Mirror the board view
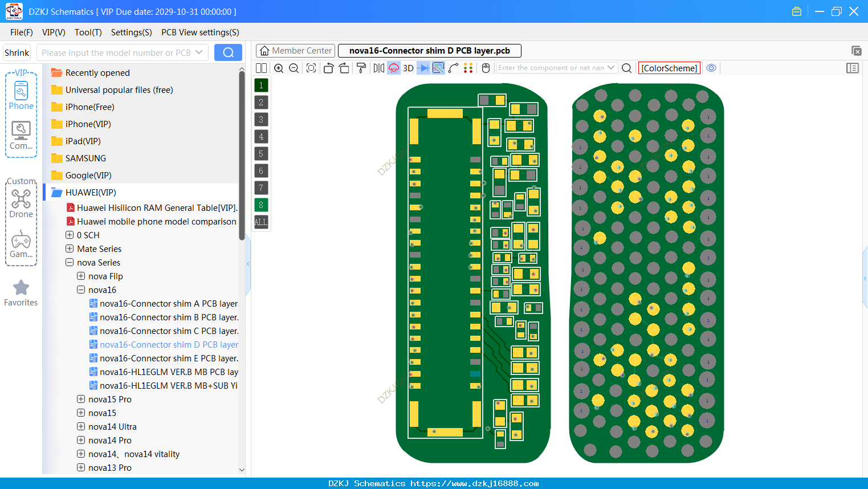 [x=378, y=68]
